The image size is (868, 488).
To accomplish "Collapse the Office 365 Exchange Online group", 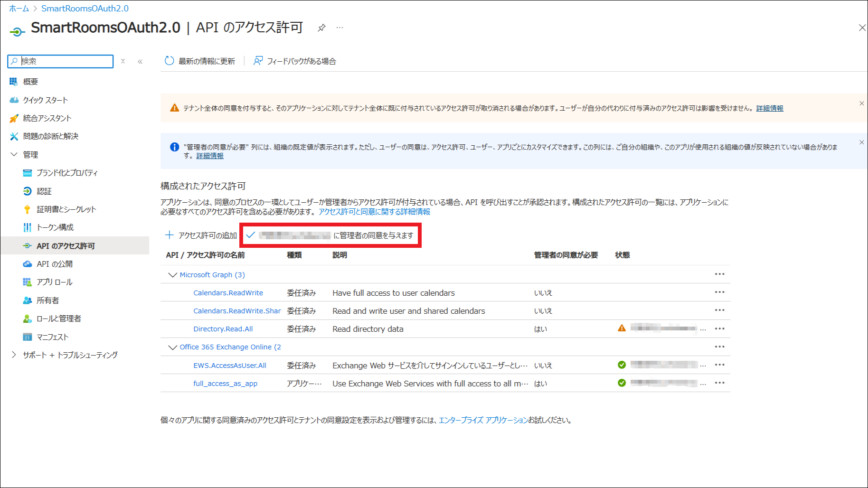I will point(172,347).
